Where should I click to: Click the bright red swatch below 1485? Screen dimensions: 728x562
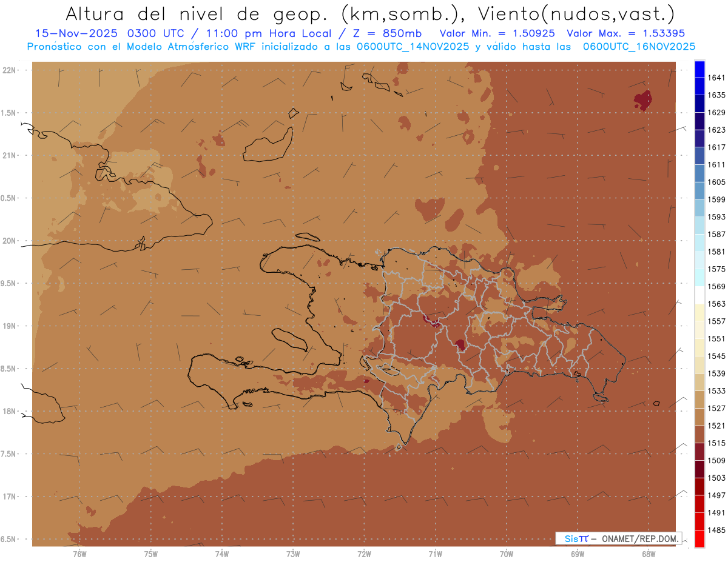pos(699,539)
